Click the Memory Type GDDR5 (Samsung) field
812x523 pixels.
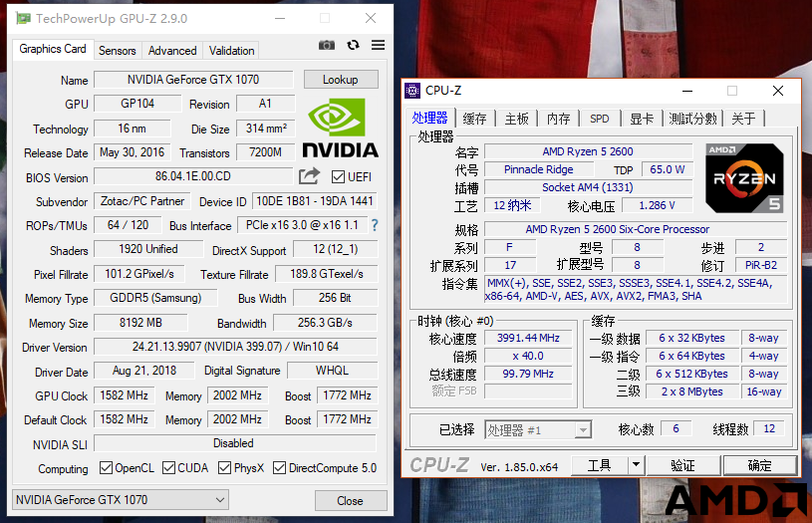pos(155,298)
